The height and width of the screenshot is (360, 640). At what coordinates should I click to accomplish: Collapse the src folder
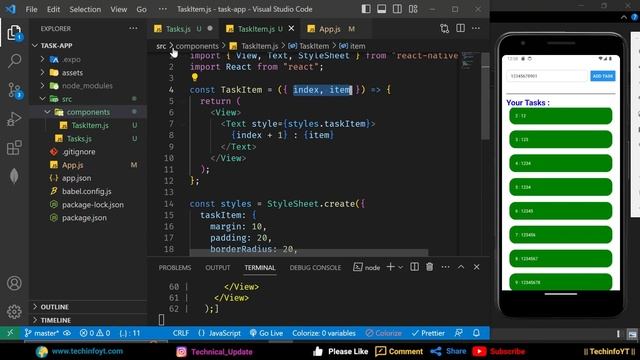point(42,99)
